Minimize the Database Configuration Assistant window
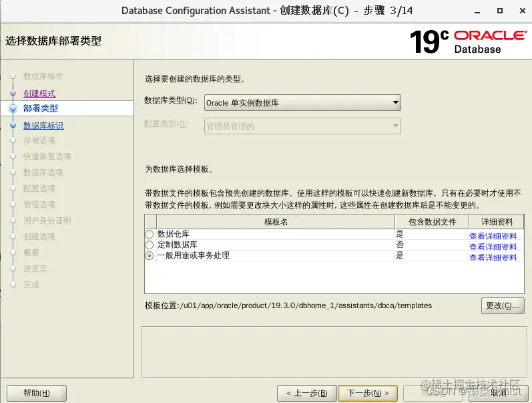 pyautogui.click(x=477, y=11)
